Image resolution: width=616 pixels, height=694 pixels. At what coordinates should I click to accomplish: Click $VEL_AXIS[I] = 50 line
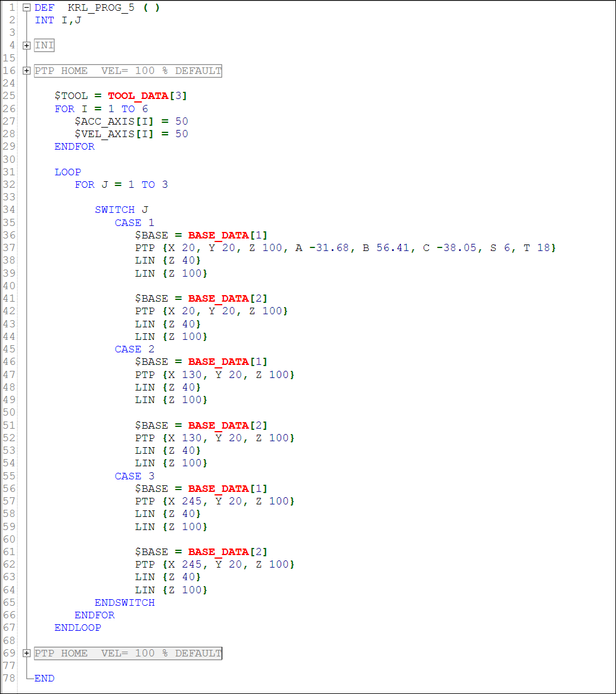tap(131, 134)
